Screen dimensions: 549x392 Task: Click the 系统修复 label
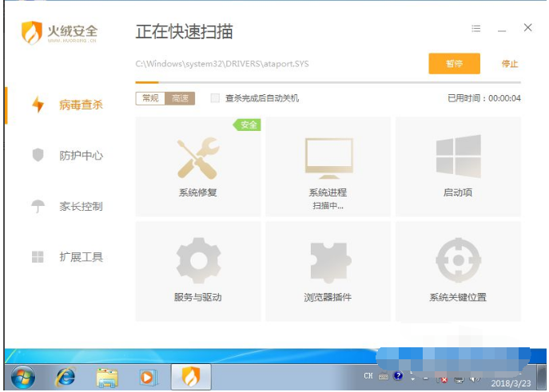coord(198,192)
